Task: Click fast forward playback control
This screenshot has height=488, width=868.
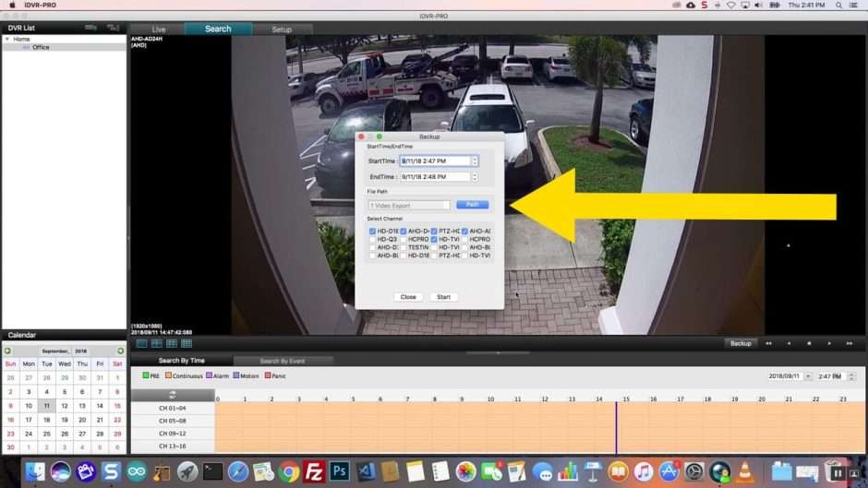Action: tap(850, 343)
